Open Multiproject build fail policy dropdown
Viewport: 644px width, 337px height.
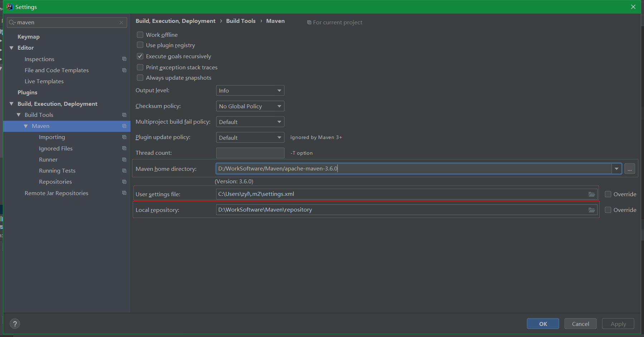[250, 122]
